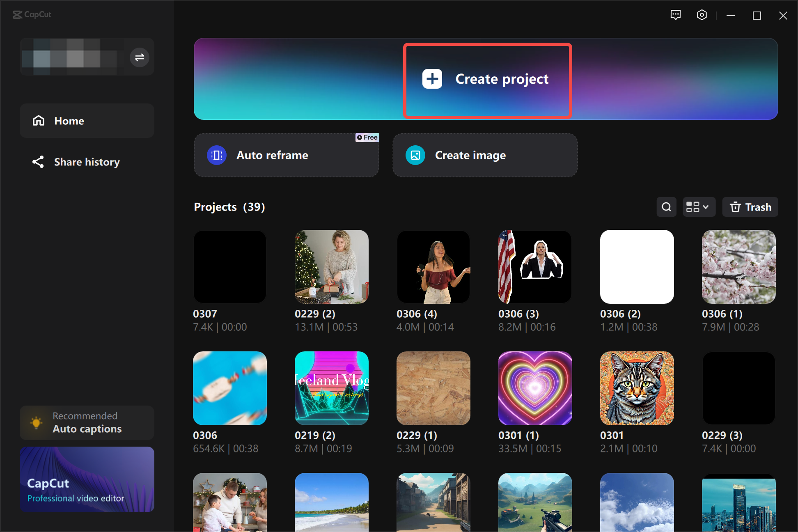Click the feedback/chat icon top right

point(675,15)
